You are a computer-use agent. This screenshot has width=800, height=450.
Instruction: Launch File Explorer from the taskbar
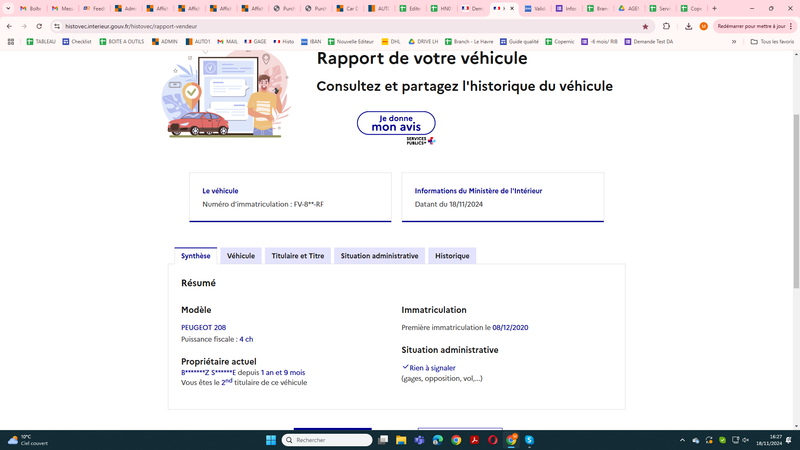click(x=401, y=440)
